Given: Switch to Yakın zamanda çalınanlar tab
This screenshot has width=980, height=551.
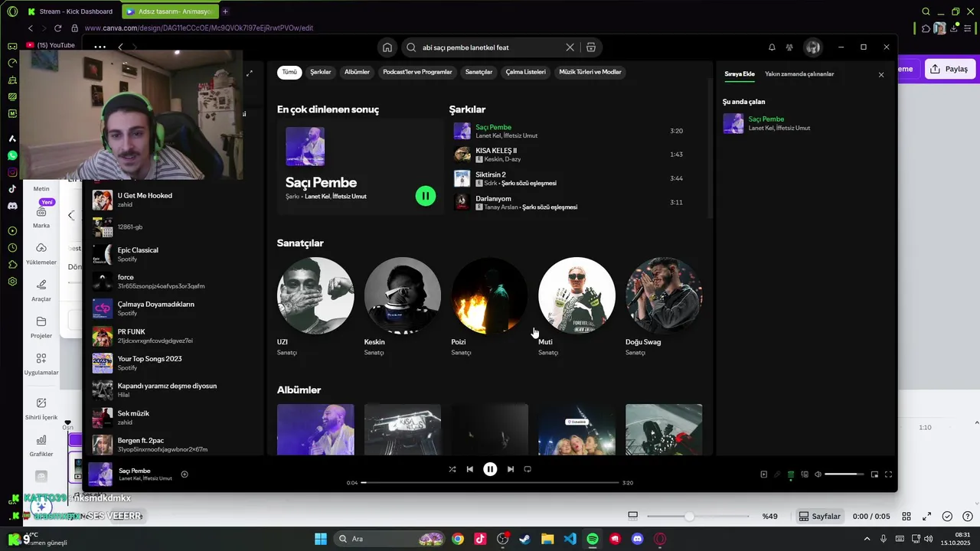Looking at the screenshot, I should click(799, 74).
